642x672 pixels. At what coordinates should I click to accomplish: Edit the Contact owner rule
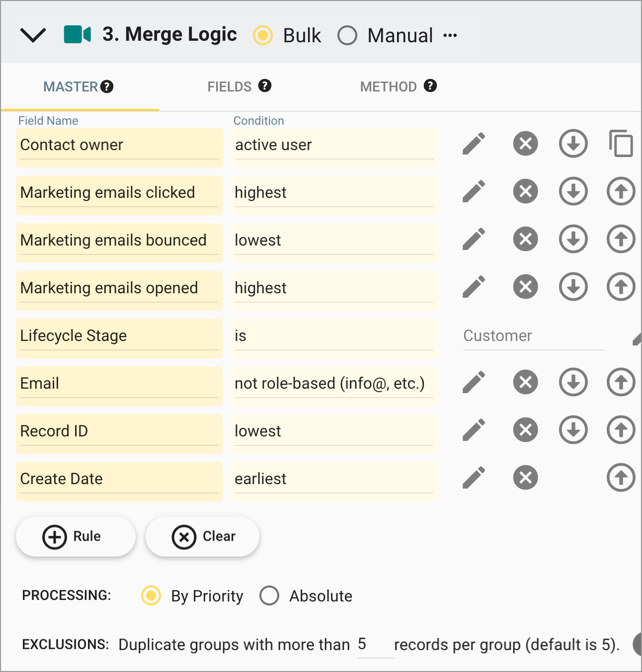[474, 144]
